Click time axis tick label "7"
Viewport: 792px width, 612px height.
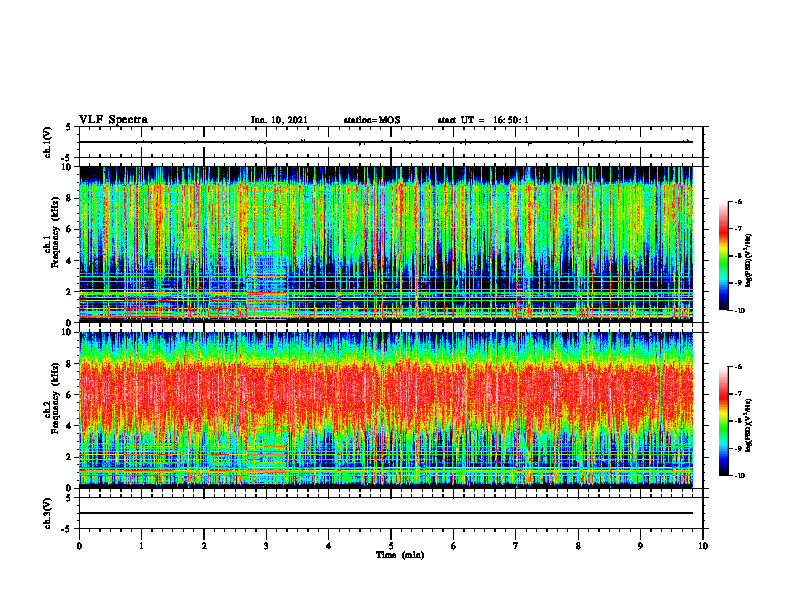coord(516,546)
